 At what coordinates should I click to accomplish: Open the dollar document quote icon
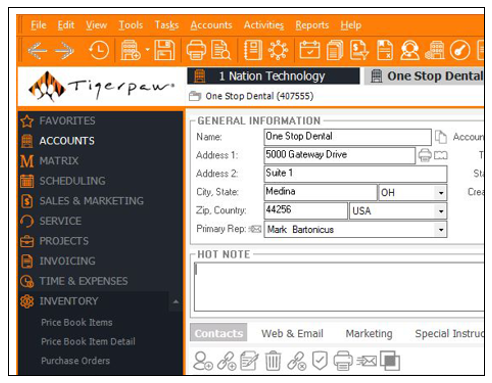pyautogui.click(x=359, y=50)
